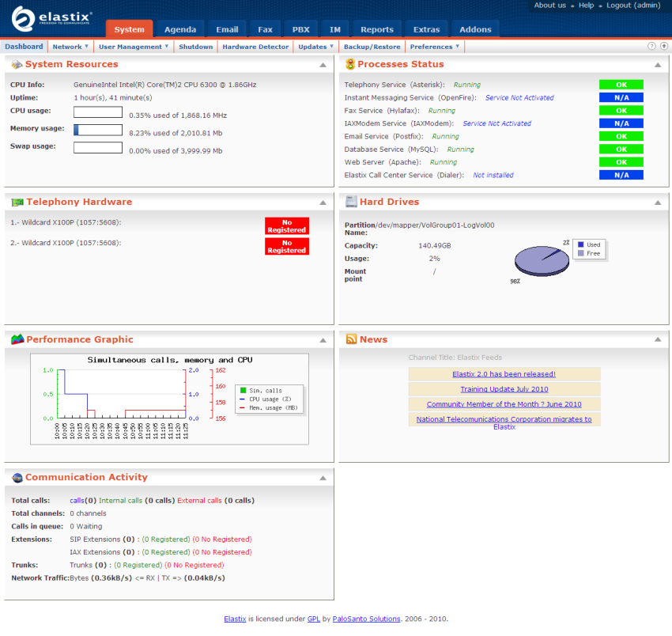Image resolution: width=672 pixels, height=636 pixels.
Task: Open the Network submenu dropdown
Action: 70,47
